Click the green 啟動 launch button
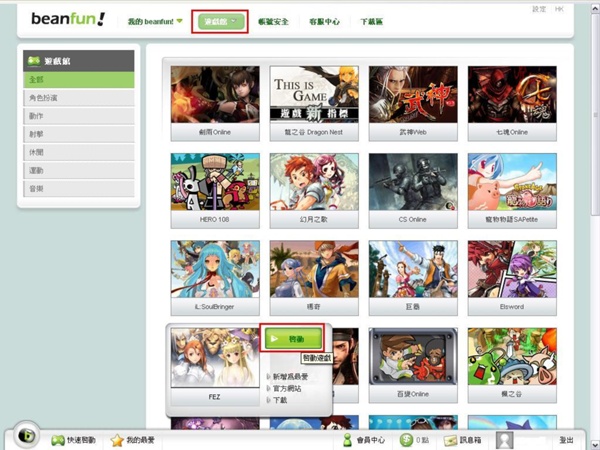600x450 pixels. [x=293, y=338]
